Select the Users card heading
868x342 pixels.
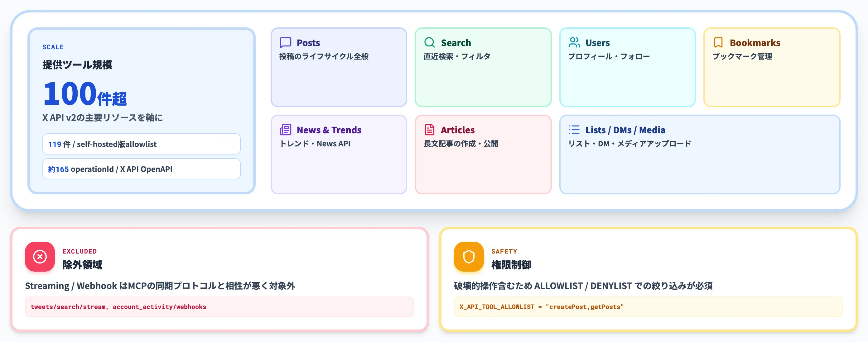[x=597, y=43]
